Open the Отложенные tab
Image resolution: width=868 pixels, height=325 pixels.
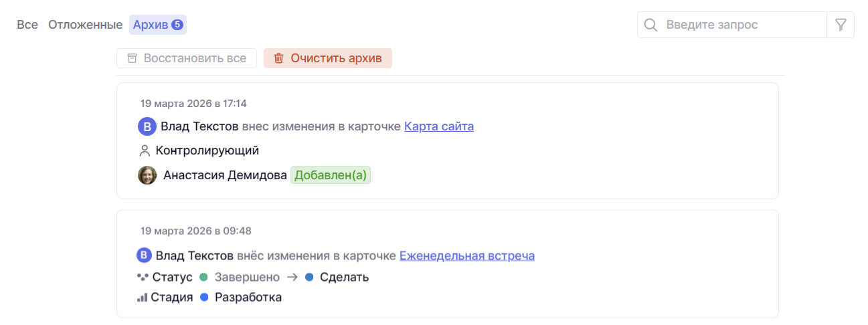pyautogui.click(x=85, y=25)
